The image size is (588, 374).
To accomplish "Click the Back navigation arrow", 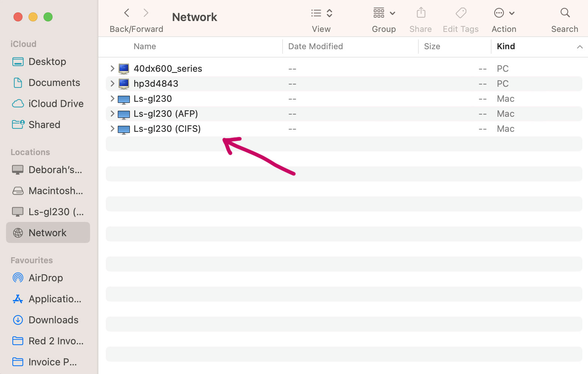I will pos(127,13).
